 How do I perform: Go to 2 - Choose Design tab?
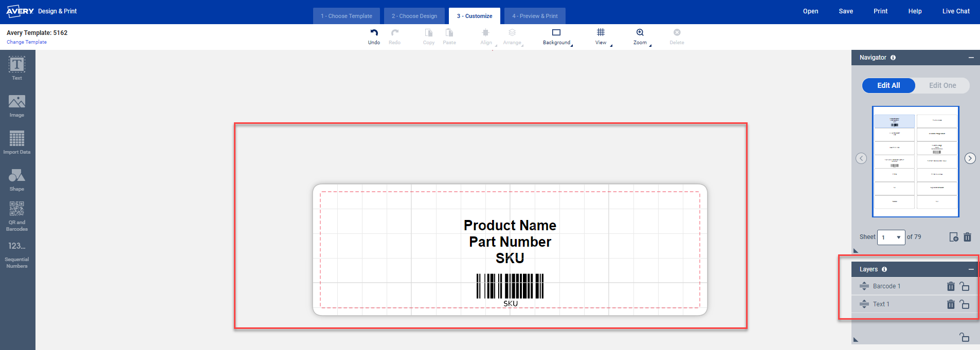(x=414, y=16)
